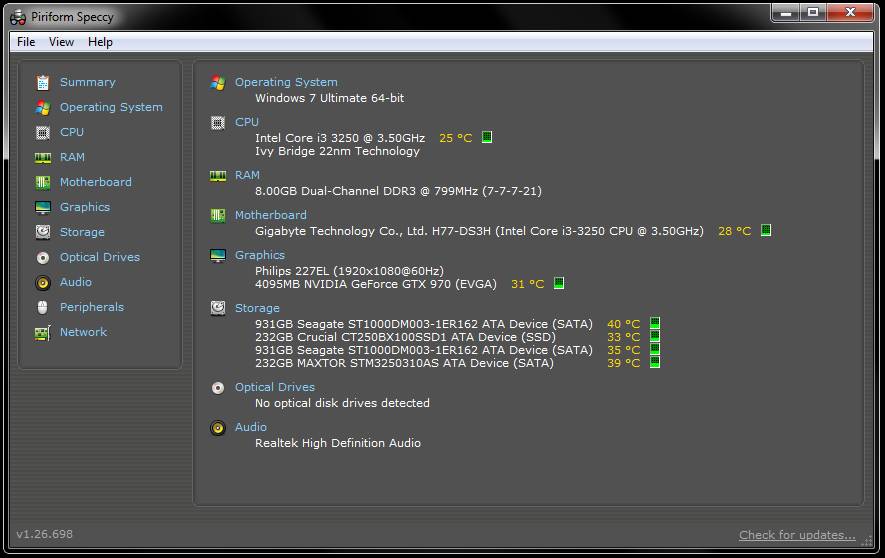Click the Windows flag icon beside Operating System heading
The height and width of the screenshot is (558, 885).
(218, 83)
